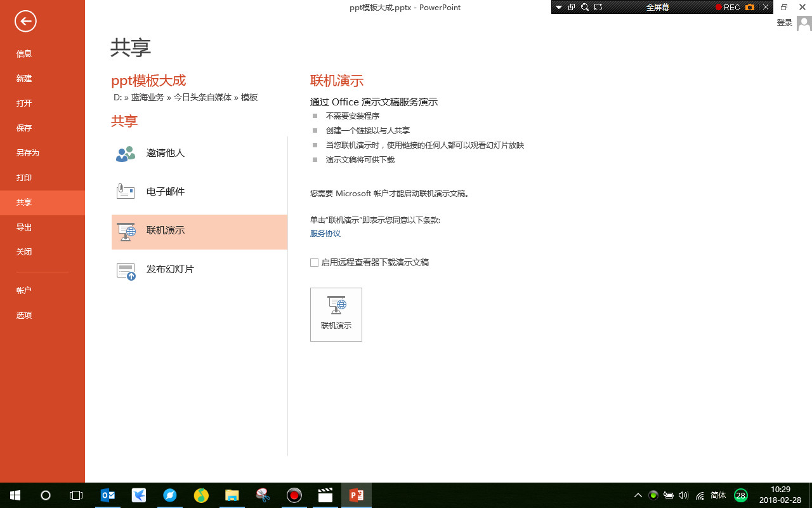812x508 pixels.
Task: Switch to the 导出 menu item
Action: coord(23,227)
